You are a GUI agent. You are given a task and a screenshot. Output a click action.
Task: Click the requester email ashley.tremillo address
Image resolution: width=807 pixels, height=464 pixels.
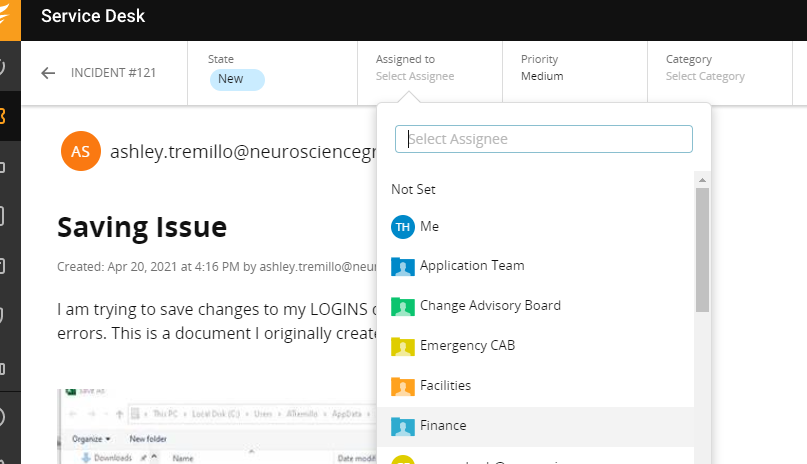pos(243,152)
